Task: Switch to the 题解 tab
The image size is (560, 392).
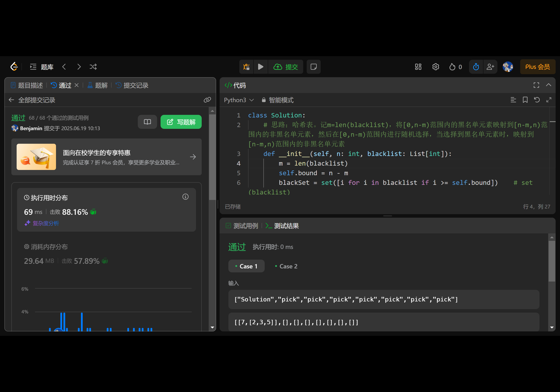Action: (x=98, y=85)
